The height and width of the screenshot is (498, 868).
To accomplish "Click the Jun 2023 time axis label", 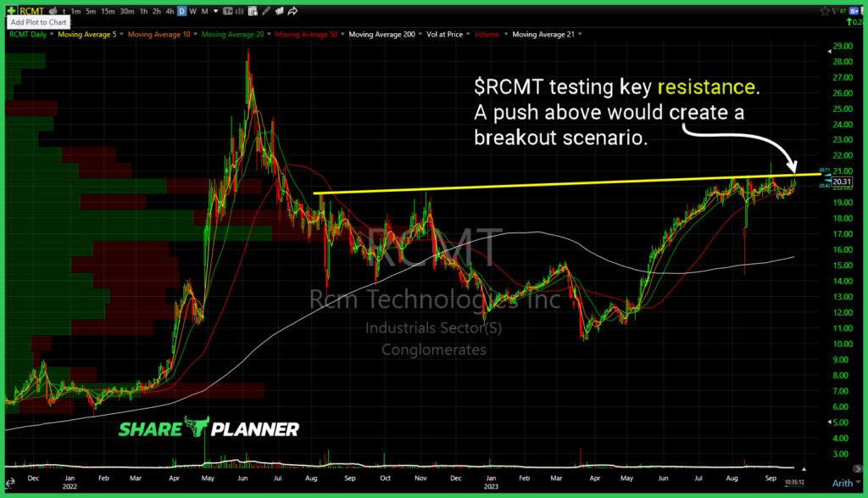I will [663, 478].
